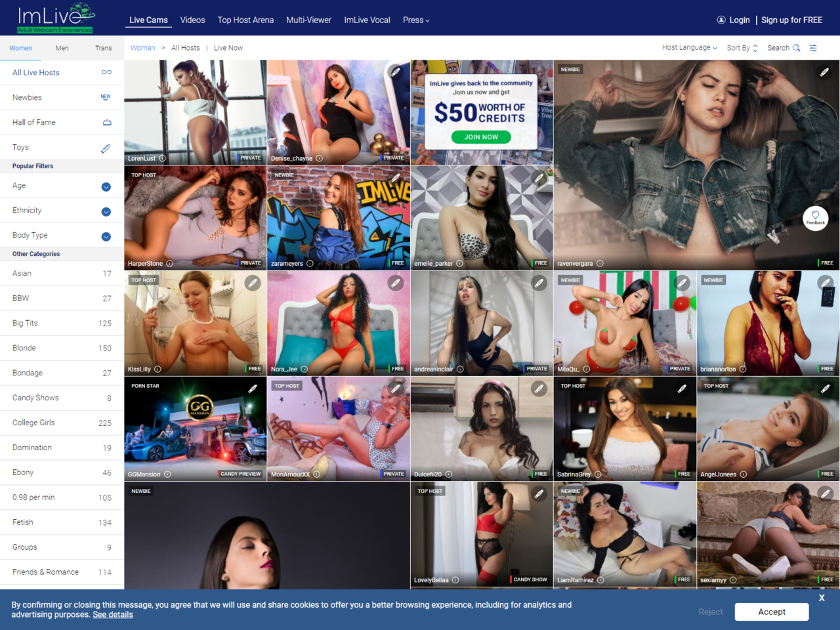Click the Hall of Fame crown icon
This screenshot has height=630, width=840.
(107, 123)
